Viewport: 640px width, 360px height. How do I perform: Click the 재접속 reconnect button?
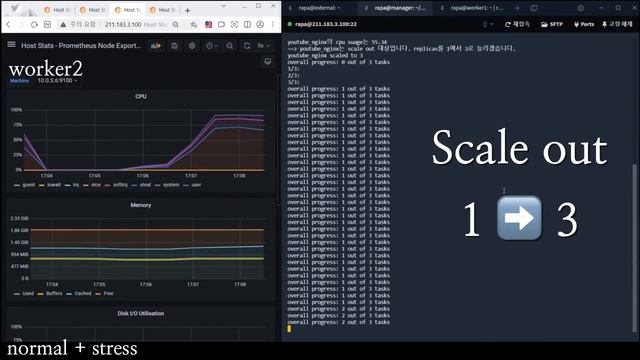(x=517, y=24)
